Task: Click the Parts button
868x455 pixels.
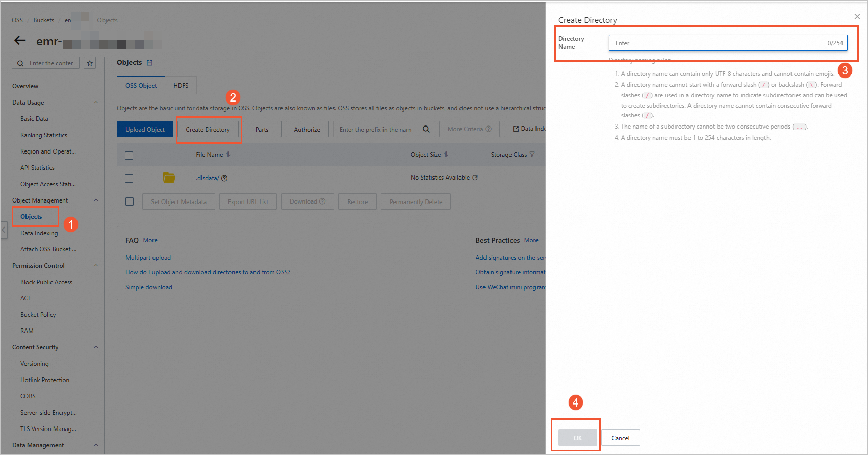Action: (x=262, y=129)
